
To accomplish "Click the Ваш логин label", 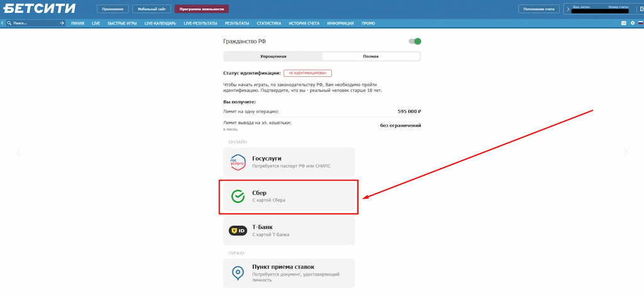I will pyautogui.click(x=581, y=7).
